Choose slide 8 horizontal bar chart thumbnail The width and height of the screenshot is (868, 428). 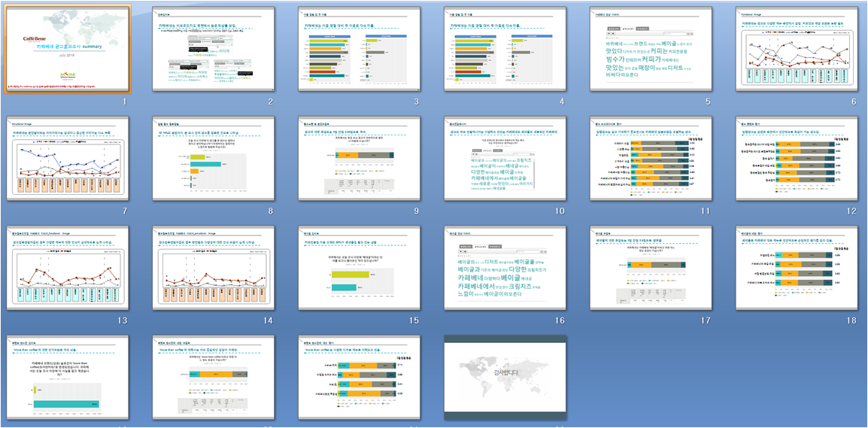click(x=213, y=158)
